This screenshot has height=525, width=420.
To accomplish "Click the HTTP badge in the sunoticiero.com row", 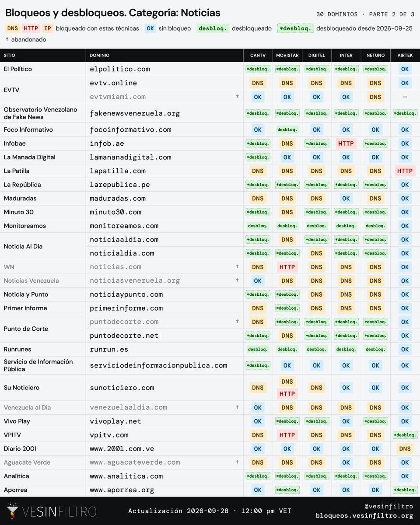I will click(x=287, y=394).
